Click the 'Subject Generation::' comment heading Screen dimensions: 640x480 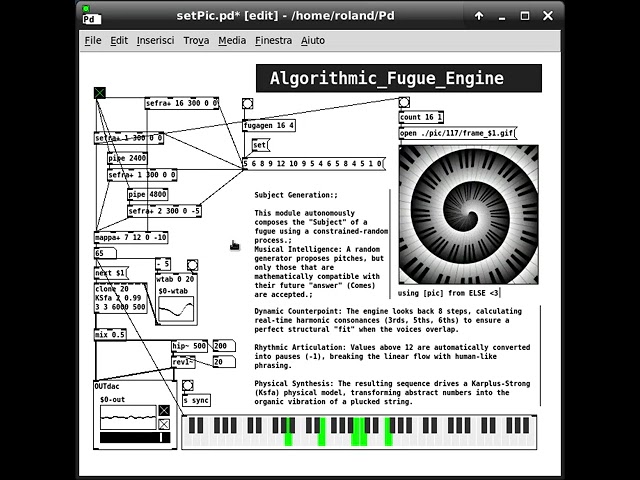point(296,195)
